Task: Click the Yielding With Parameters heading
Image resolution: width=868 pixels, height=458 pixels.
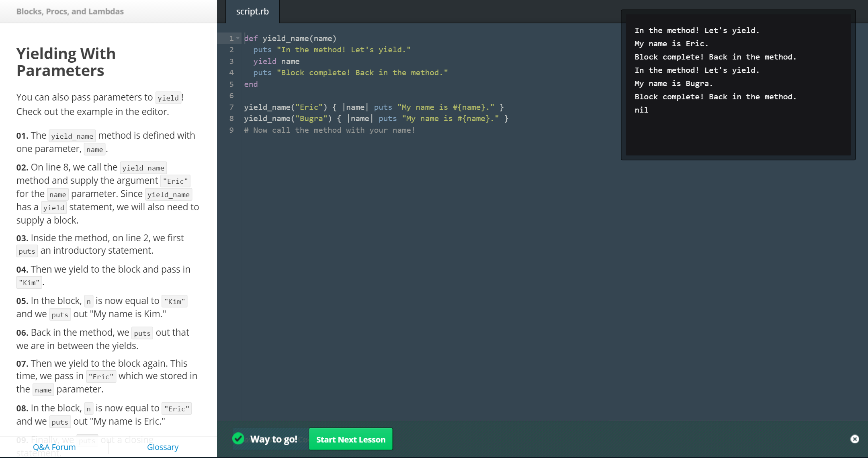Action: tap(66, 62)
